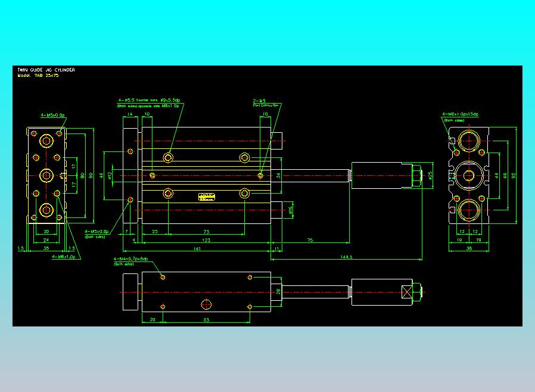Click the 'ø25' diameter dimension

tap(430, 175)
